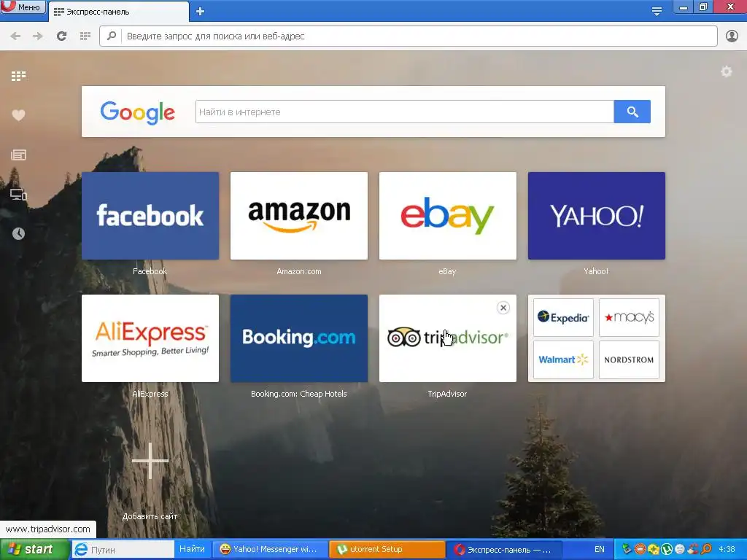The height and width of the screenshot is (560, 747).
Task: Click the Google logo
Action: click(137, 112)
